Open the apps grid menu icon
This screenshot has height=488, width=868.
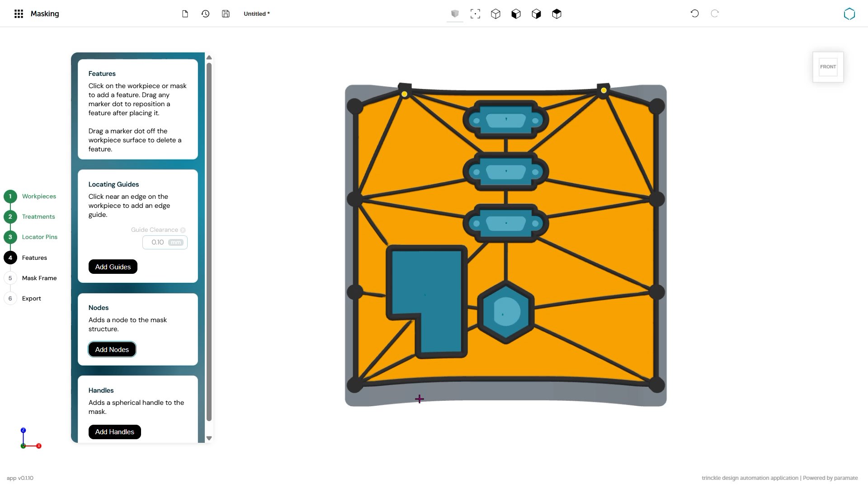coord(19,14)
